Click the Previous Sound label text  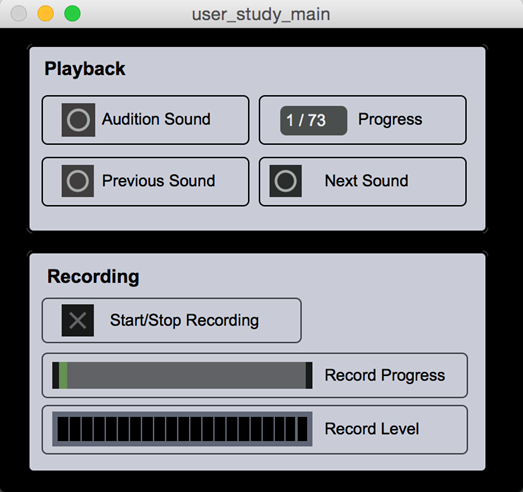point(158,181)
